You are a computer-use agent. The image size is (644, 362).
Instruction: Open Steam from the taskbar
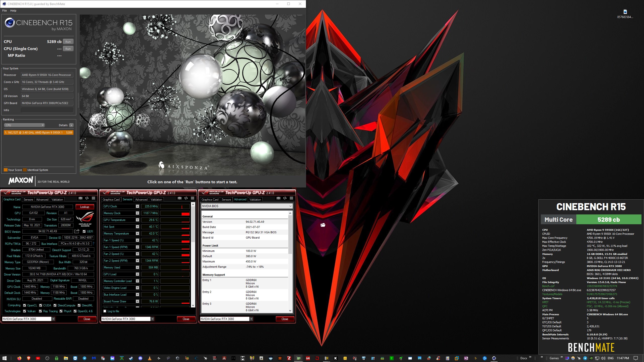(x=131, y=358)
